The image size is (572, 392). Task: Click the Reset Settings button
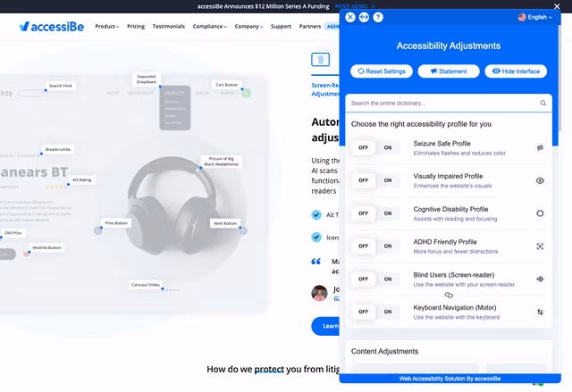(x=382, y=71)
